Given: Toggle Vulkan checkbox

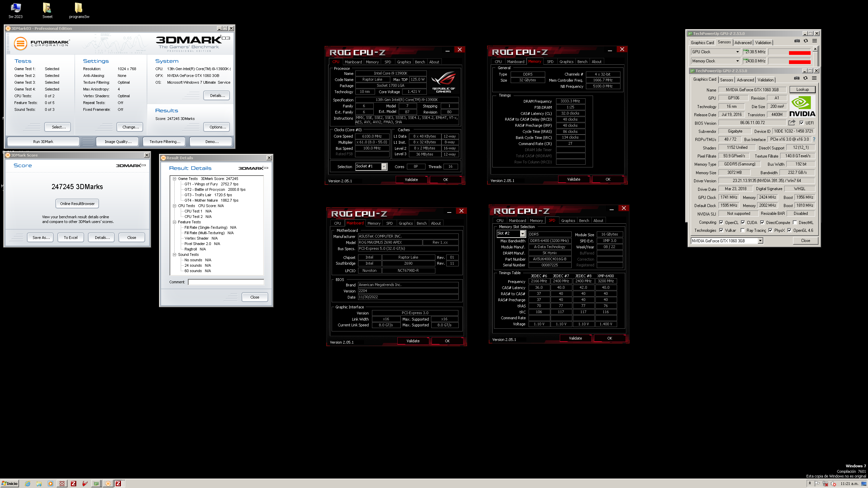Looking at the screenshot, I should pos(721,230).
